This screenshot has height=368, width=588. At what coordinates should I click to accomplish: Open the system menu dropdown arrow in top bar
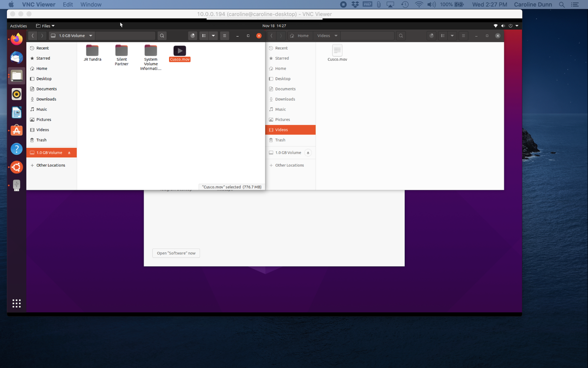point(517,26)
